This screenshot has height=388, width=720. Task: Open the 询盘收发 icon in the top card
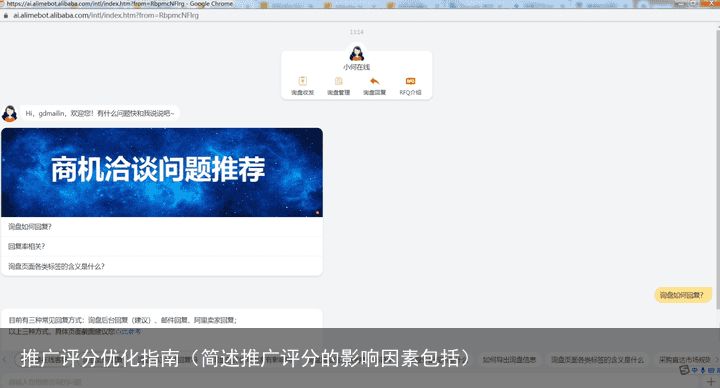pos(303,81)
